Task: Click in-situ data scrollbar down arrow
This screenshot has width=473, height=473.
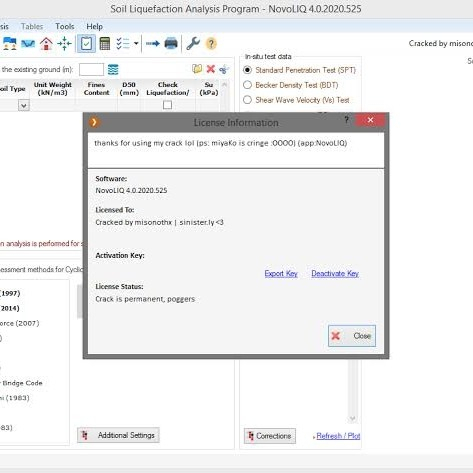Action: coord(353,418)
